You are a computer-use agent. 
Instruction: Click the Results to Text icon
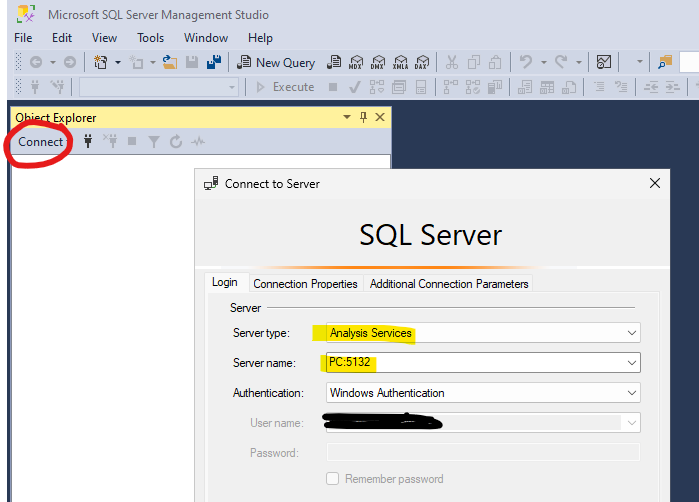point(525,87)
